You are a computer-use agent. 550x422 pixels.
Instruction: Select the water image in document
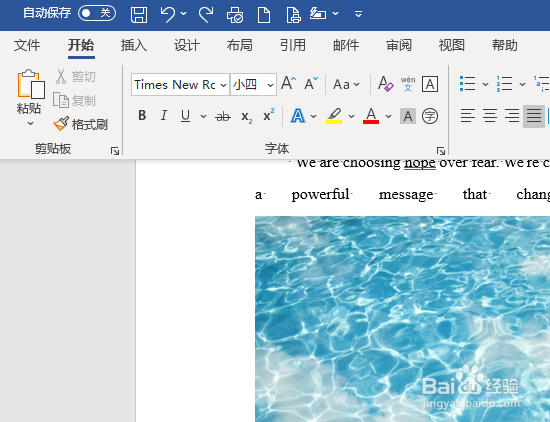point(402,319)
